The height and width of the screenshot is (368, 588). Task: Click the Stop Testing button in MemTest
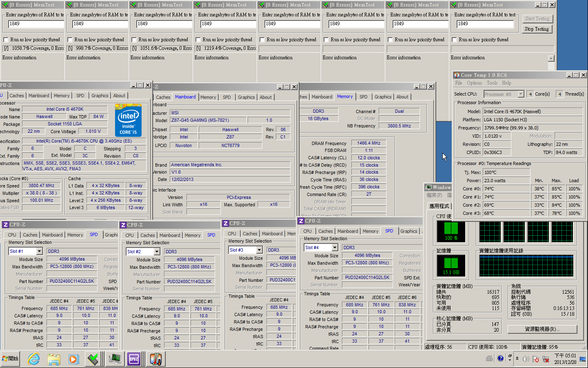click(537, 29)
